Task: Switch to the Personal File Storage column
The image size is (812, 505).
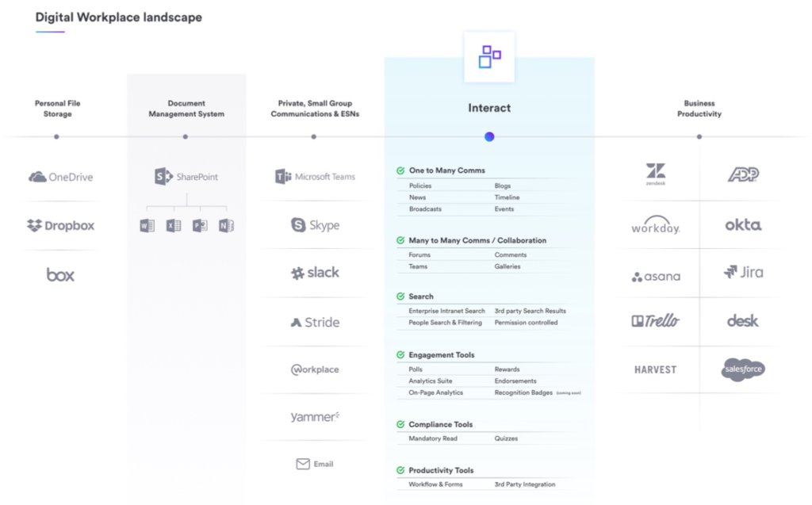Action: (56, 109)
